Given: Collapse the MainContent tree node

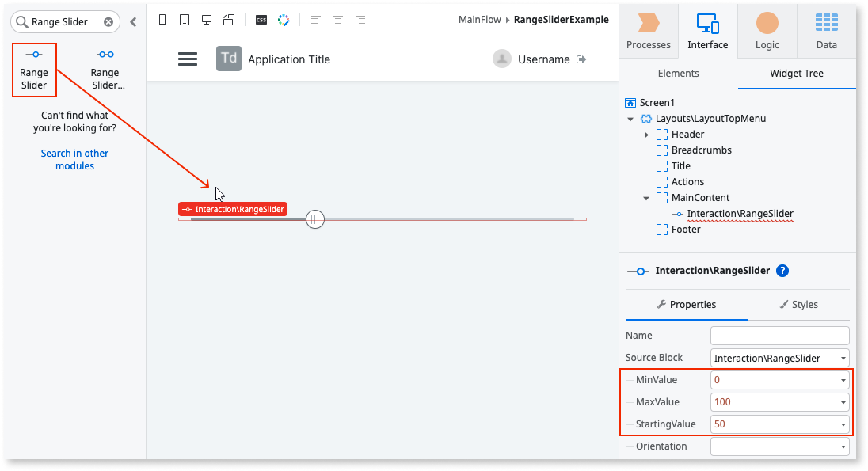Looking at the screenshot, I should 646,197.
